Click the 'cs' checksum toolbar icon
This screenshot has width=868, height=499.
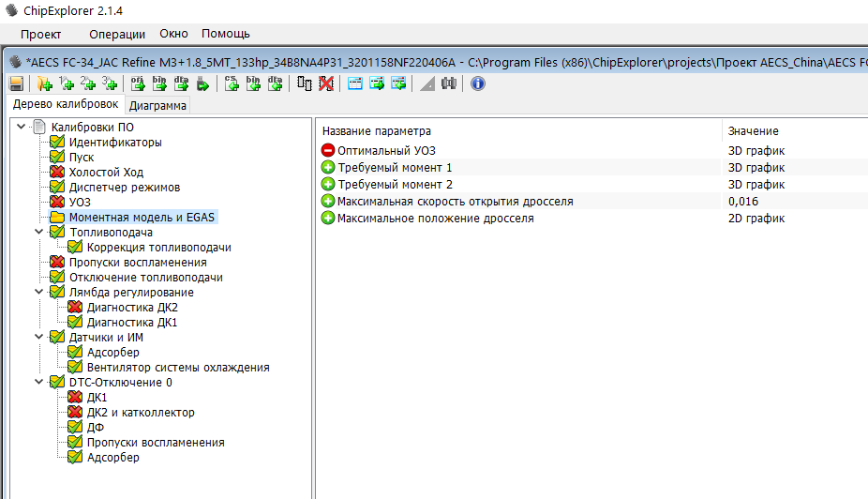click(x=232, y=83)
